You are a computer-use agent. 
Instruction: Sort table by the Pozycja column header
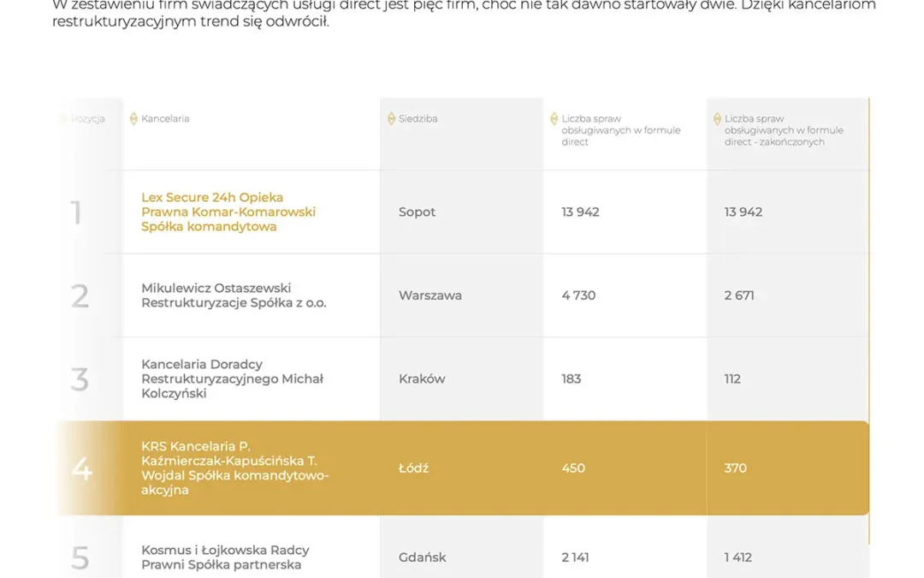click(87, 118)
